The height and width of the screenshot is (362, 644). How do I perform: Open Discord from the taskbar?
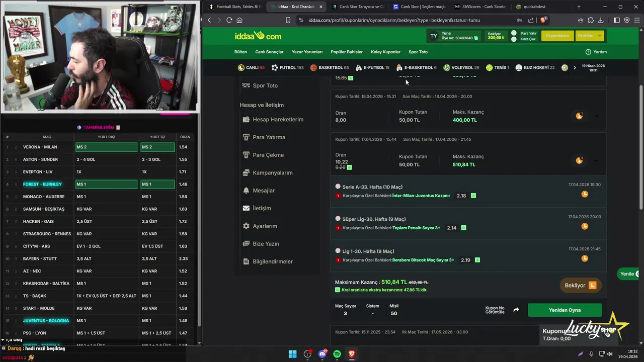[323, 354]
